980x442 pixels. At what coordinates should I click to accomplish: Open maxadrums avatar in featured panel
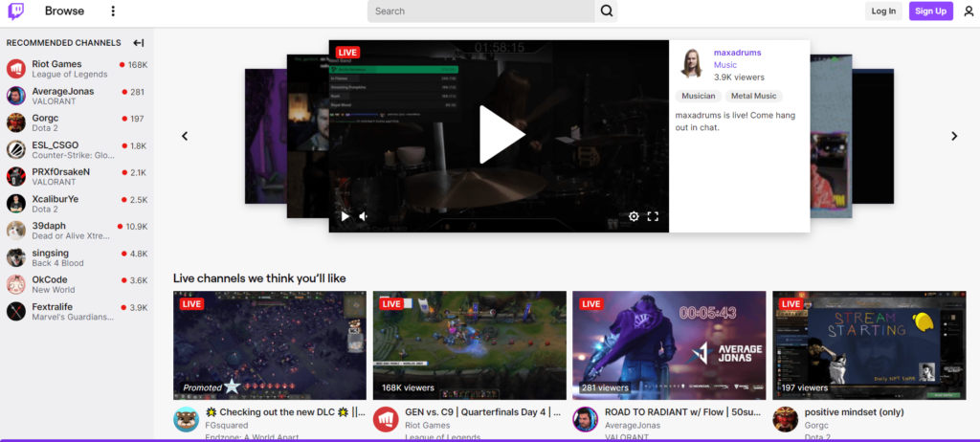pos(692,64)
